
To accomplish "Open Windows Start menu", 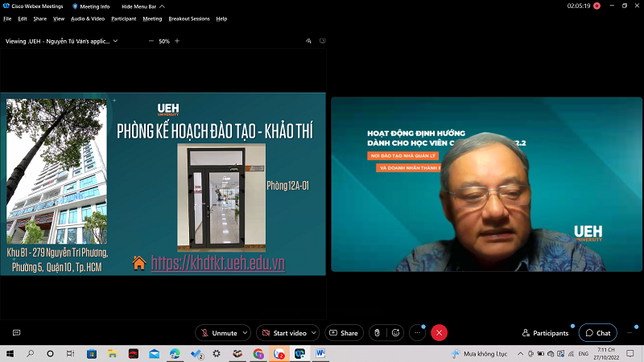I will pyautogui.click(x=10, y=354).
